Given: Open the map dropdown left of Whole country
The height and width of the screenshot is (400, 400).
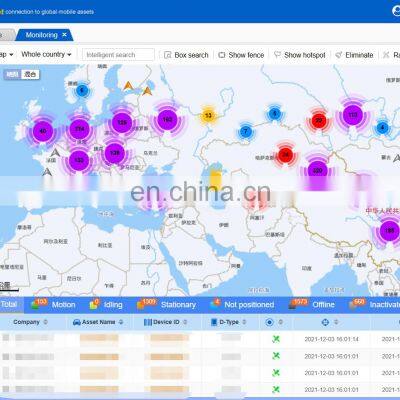Looking at the screenshot, I should tap(6, 54).
